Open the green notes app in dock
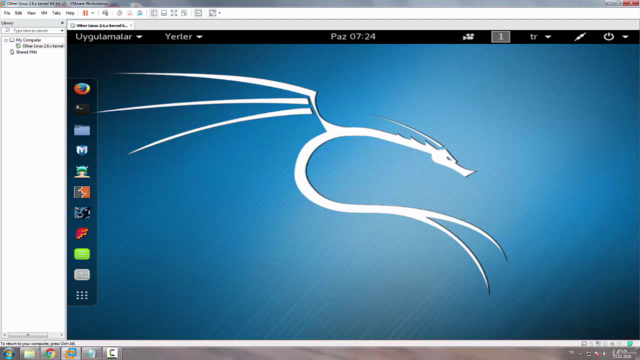The image size is (640, 360). click(x=82, y=254)
